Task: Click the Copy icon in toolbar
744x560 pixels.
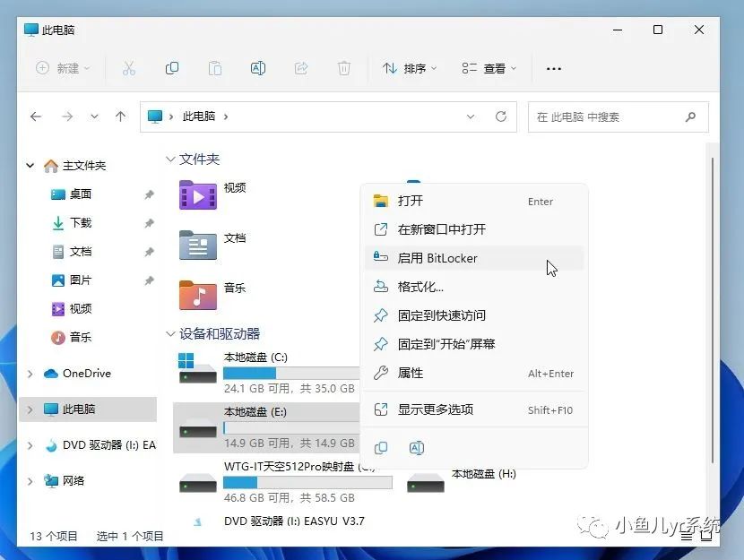Action: point(172,68)
